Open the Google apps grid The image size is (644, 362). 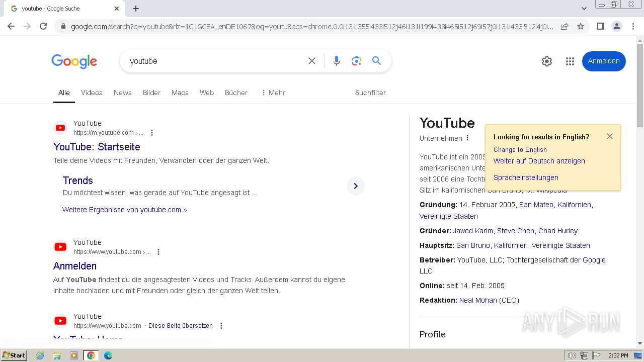570,61
